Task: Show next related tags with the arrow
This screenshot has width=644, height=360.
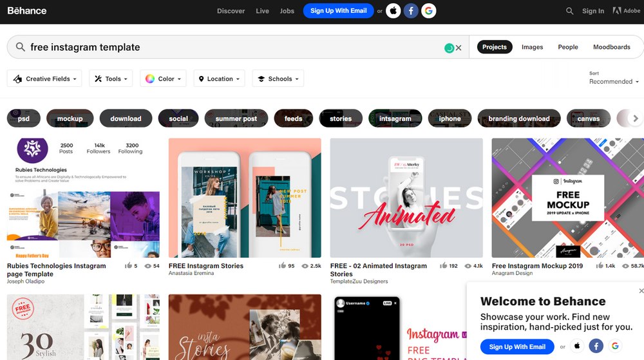Action: click(636, 118)
